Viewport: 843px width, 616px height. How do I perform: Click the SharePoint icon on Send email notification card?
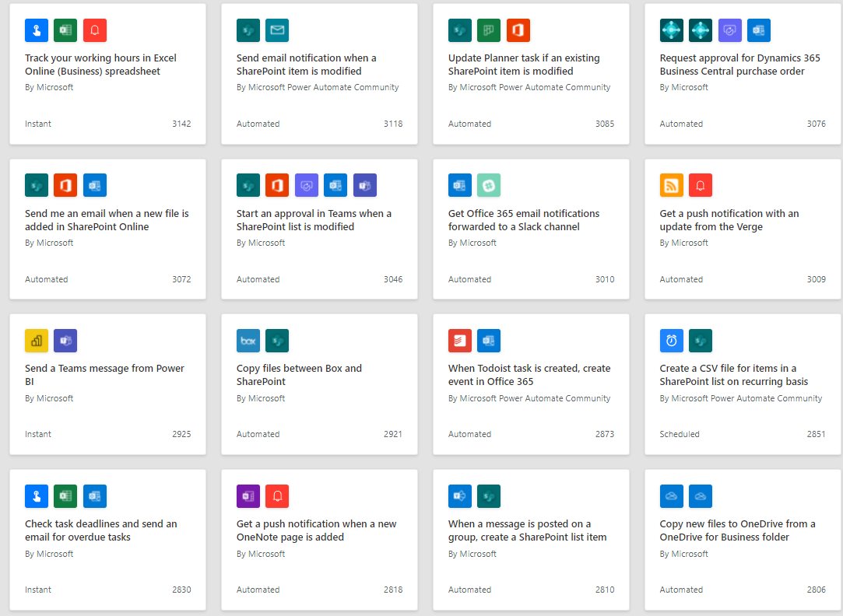click(248, 30)
